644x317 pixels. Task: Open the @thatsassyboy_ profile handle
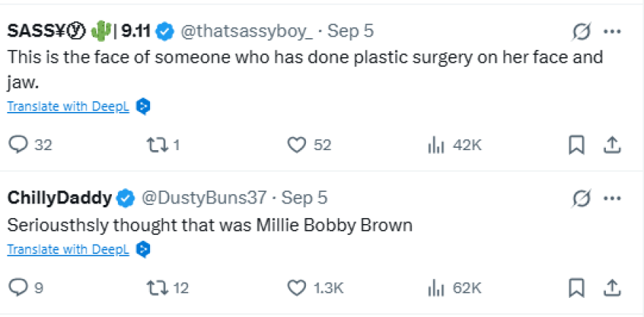[x=246, y=31]
